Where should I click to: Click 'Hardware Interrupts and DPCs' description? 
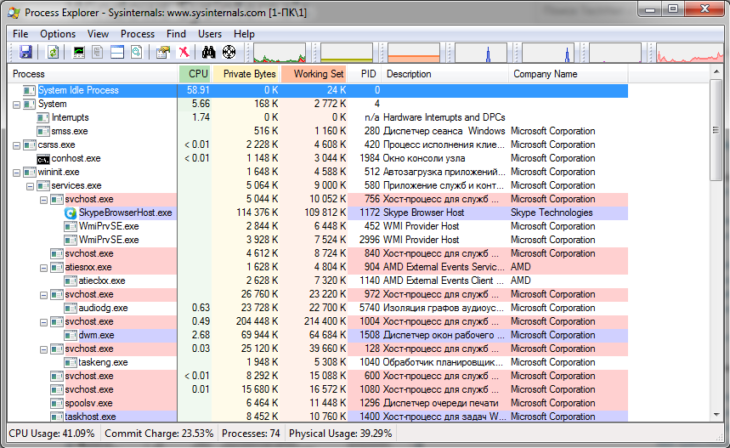(444, 118)
